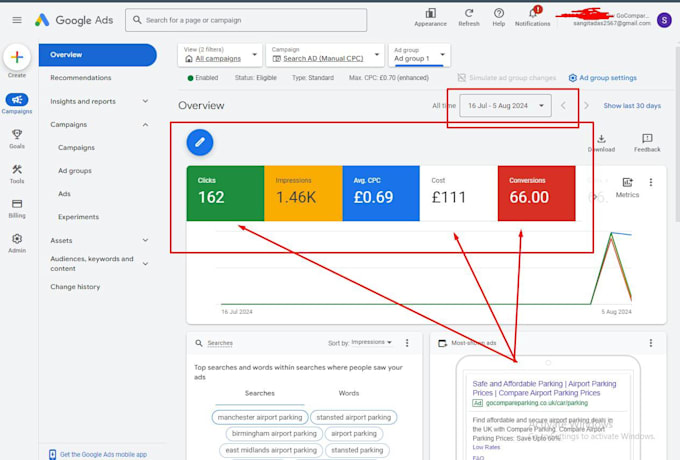
Task: Open the All campaigns view dropdown
Action: (220, 55)
